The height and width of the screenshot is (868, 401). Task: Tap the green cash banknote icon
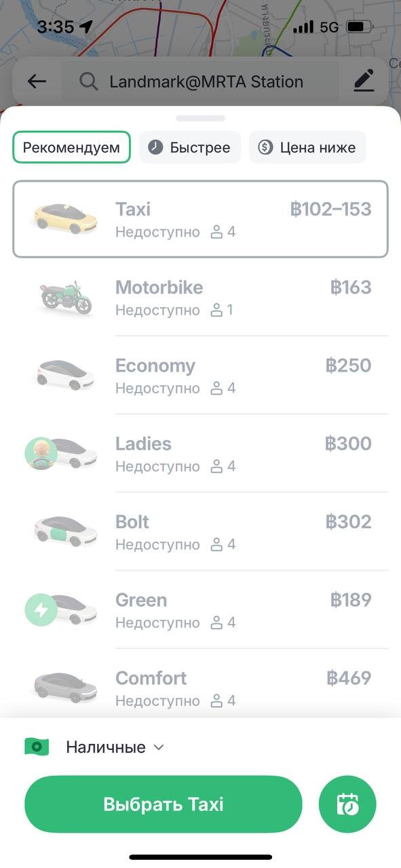37,747
